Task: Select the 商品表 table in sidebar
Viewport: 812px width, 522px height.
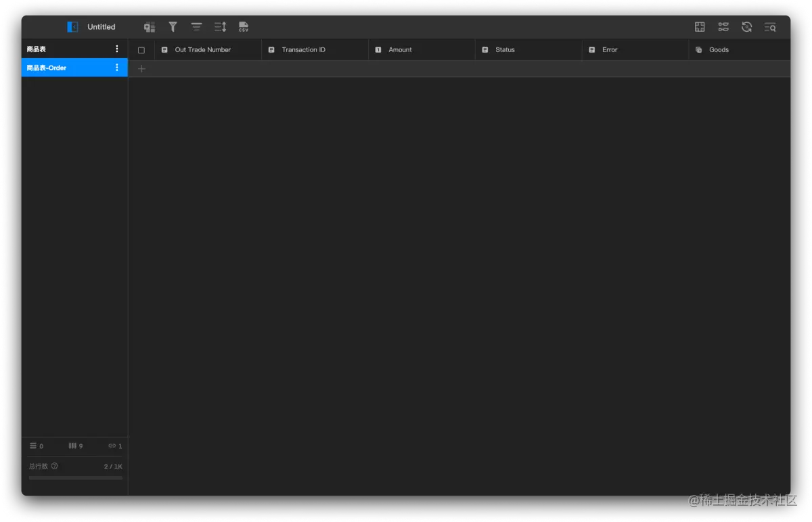Action: click(x=74, y=49)
